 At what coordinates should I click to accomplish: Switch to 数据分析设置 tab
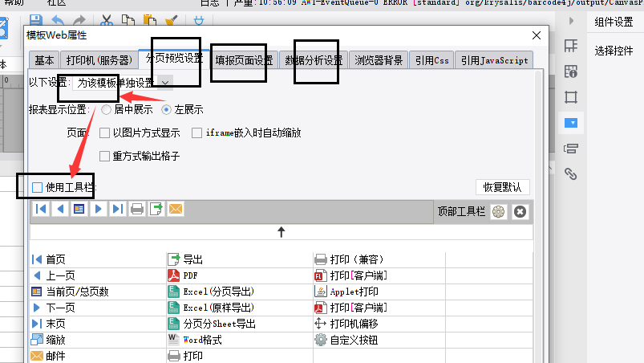click(x=314, y=60)
